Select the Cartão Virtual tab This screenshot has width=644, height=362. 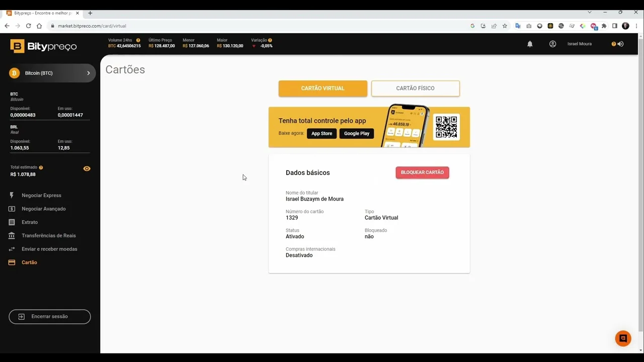click(x=323, y=88)
